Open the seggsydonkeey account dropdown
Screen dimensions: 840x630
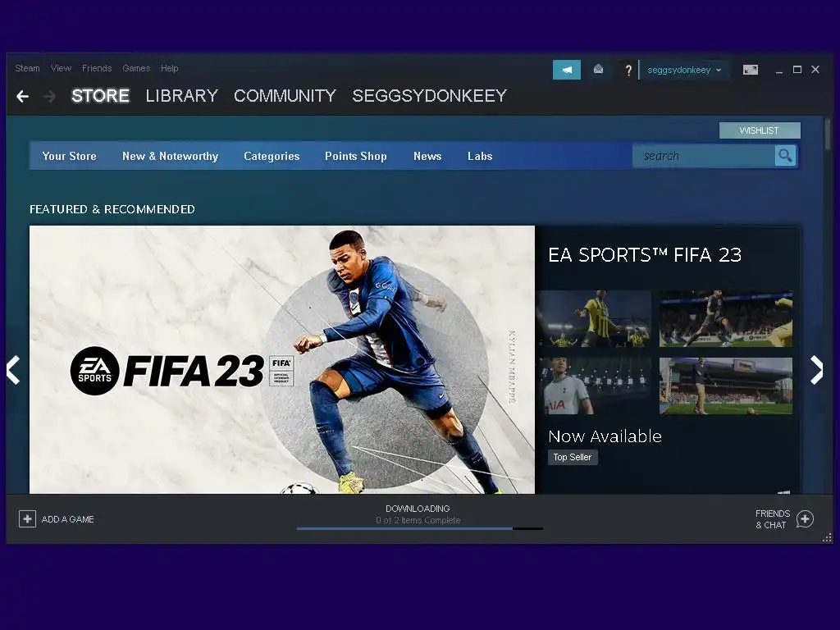[x=684, y=71]
